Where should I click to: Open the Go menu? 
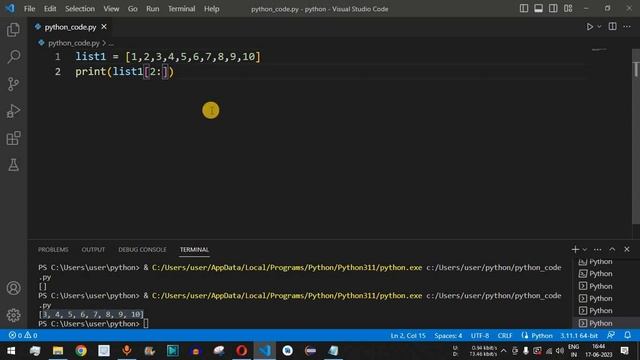pyautogui.click(x=133, y=9)
